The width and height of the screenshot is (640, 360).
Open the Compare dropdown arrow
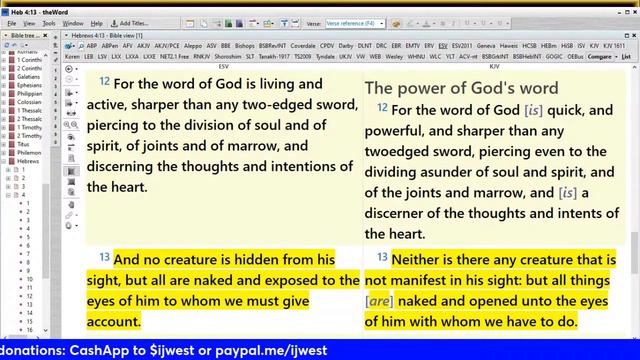[616, 57]
